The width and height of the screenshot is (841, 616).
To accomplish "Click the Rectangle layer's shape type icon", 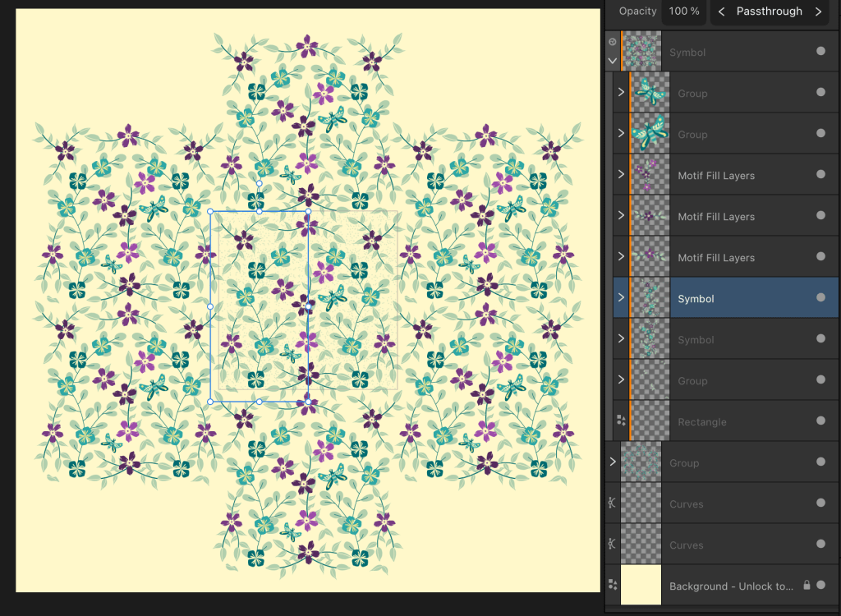I will click(621, 421).
